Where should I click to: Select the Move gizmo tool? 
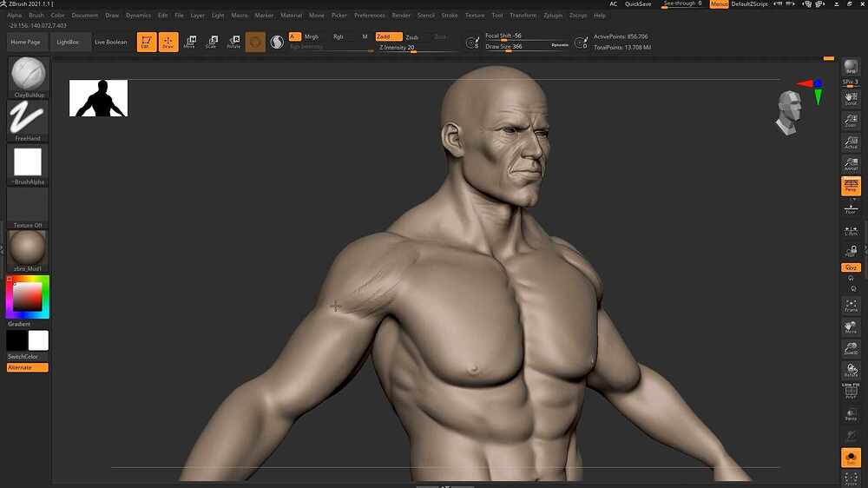(190, 42)
